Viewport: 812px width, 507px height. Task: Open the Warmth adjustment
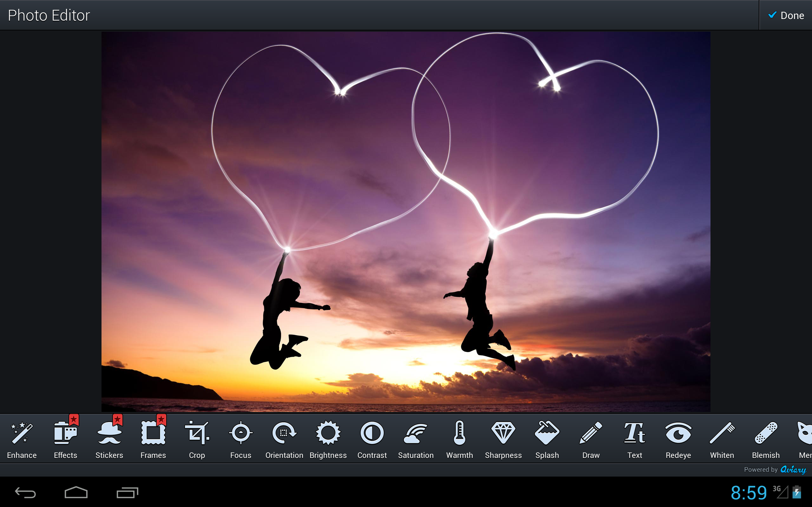click(x=459, y=439)
